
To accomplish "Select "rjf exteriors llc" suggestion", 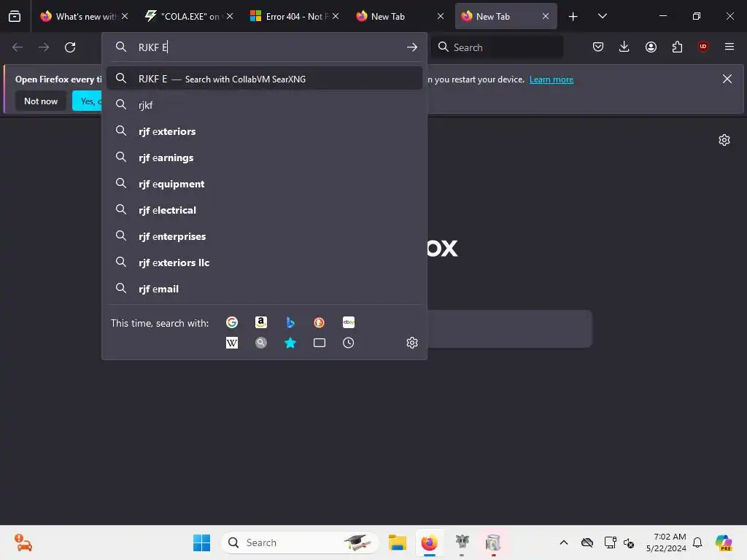I will [x=264, y=262].
